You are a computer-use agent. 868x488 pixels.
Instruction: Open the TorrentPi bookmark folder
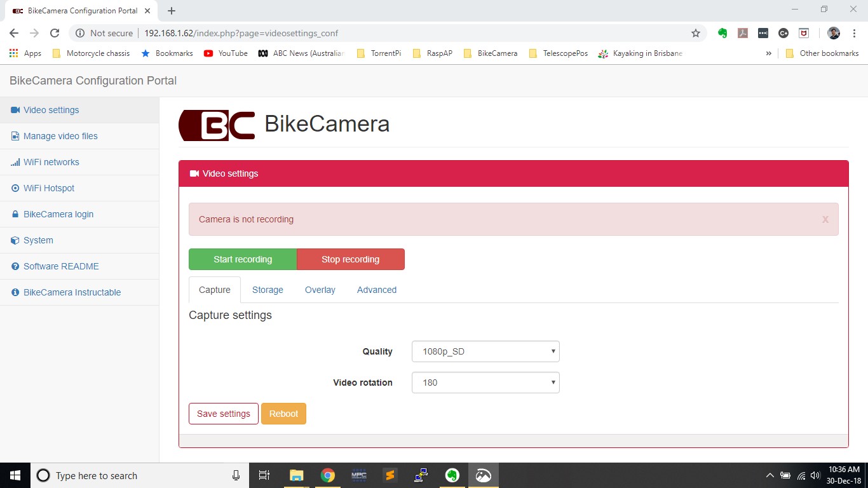click(x=379, y=53)
